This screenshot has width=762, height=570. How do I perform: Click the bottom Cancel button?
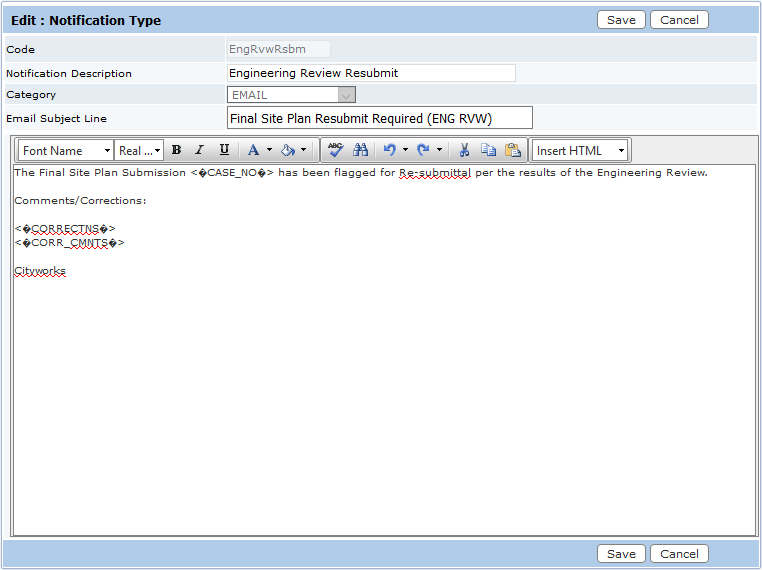coord(679,554)
